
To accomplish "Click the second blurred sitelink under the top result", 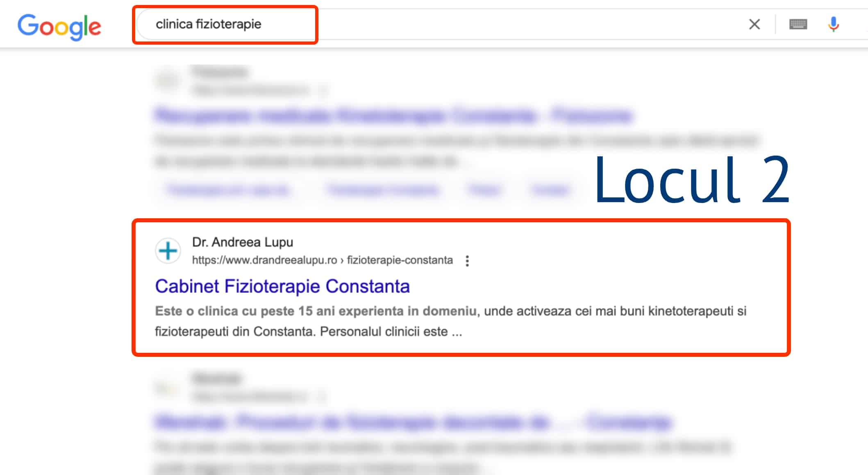I will pyautogui.click(x=383, y=190).
